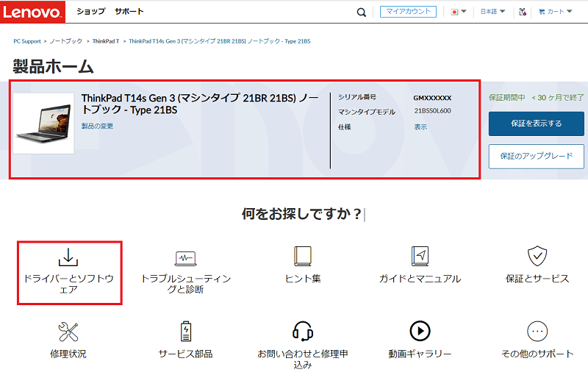Open the ドライバーとソフトウェア download icon
This screenshot has height=375, width=588.
pos(68,257)
